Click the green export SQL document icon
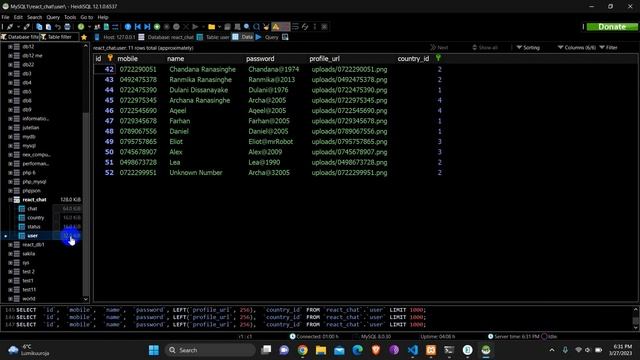This screenshot has width=640, height=360. pyautogui.click(x=106, y=27)
